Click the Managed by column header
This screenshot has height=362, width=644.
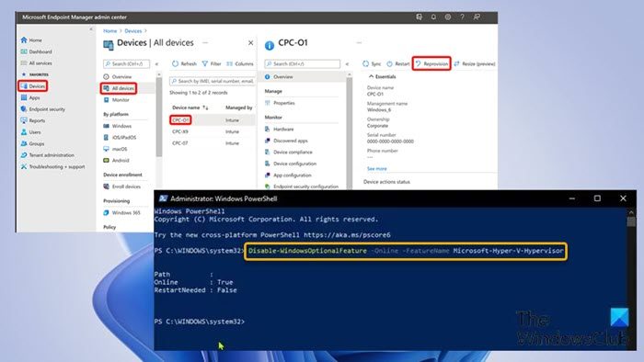238,107
